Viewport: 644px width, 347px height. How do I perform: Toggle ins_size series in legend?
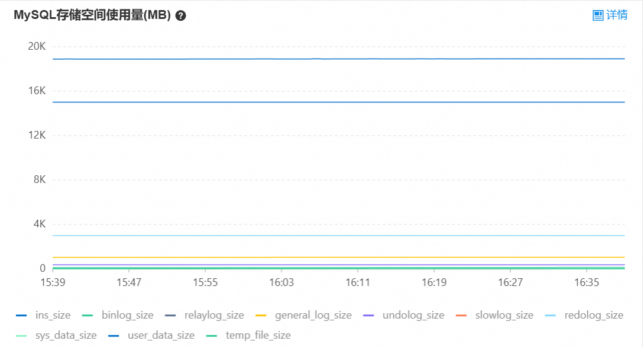[43, 316]
